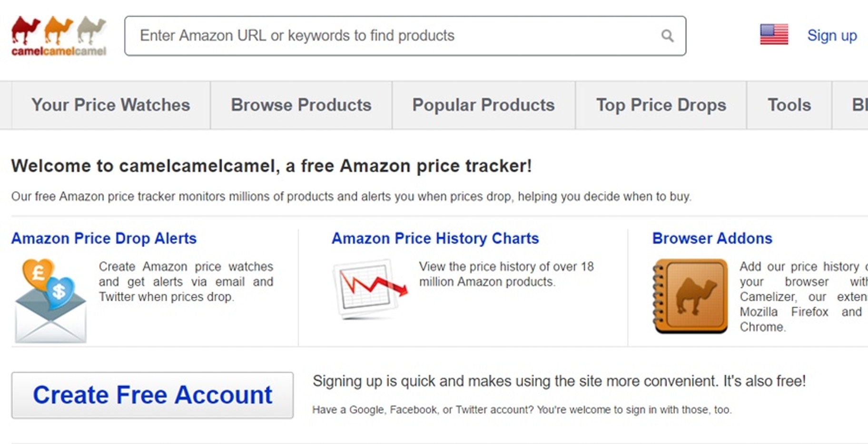
Task: Click the US flag country icon
Action: [x=774, y=35]
